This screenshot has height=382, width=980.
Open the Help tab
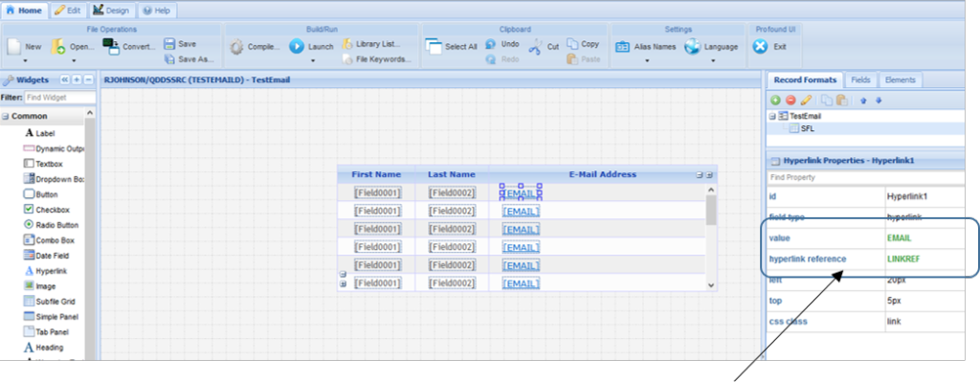coord(157,11)
